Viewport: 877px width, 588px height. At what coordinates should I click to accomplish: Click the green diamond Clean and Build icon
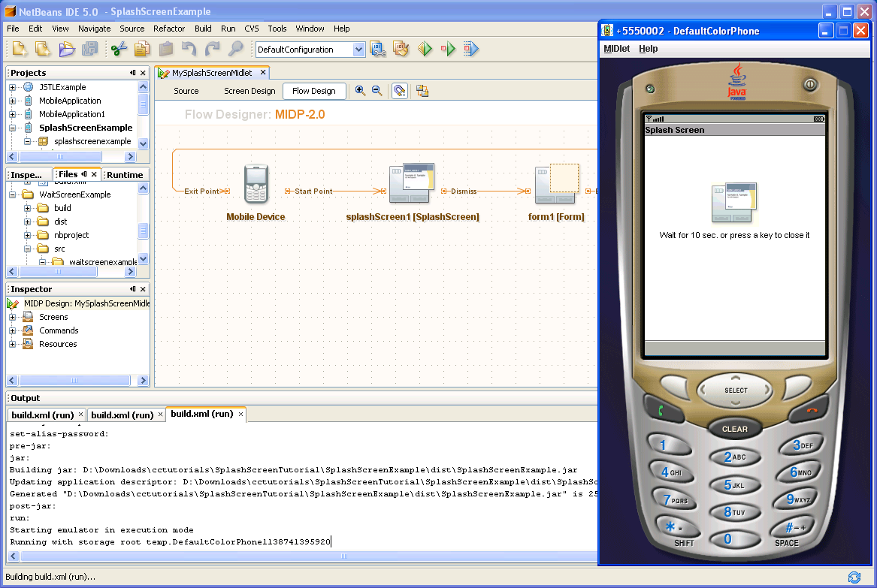(x=425, y=49)
